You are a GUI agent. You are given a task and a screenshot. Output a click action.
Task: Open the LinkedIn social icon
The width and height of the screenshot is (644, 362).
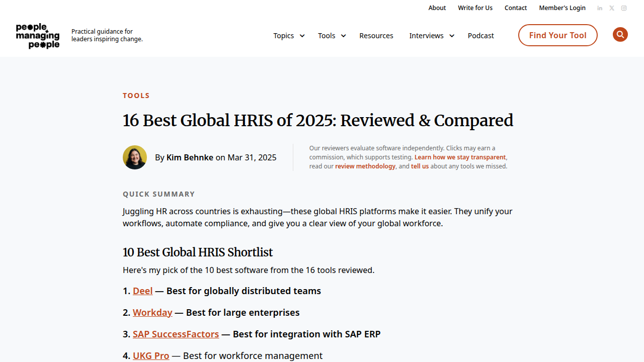click(600, 8)
